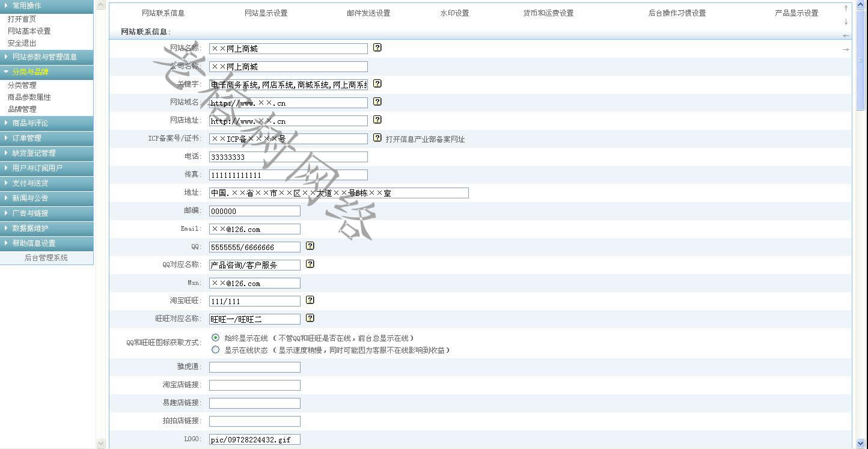
Task: Switch to the 水印设置 tab
Action: 454,13
